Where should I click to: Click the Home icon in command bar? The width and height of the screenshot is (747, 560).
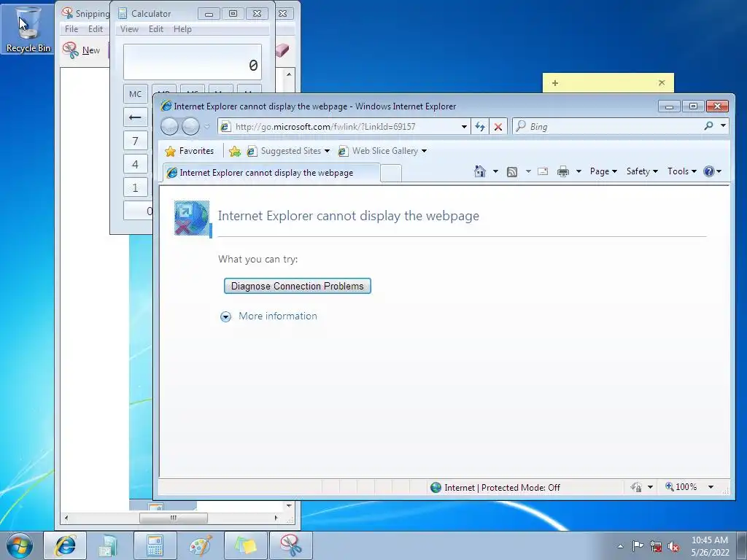480,171
